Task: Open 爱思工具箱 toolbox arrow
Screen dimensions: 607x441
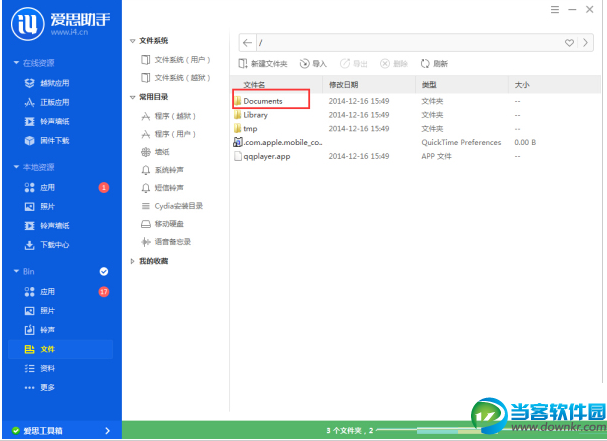Action: click(108, 431)
